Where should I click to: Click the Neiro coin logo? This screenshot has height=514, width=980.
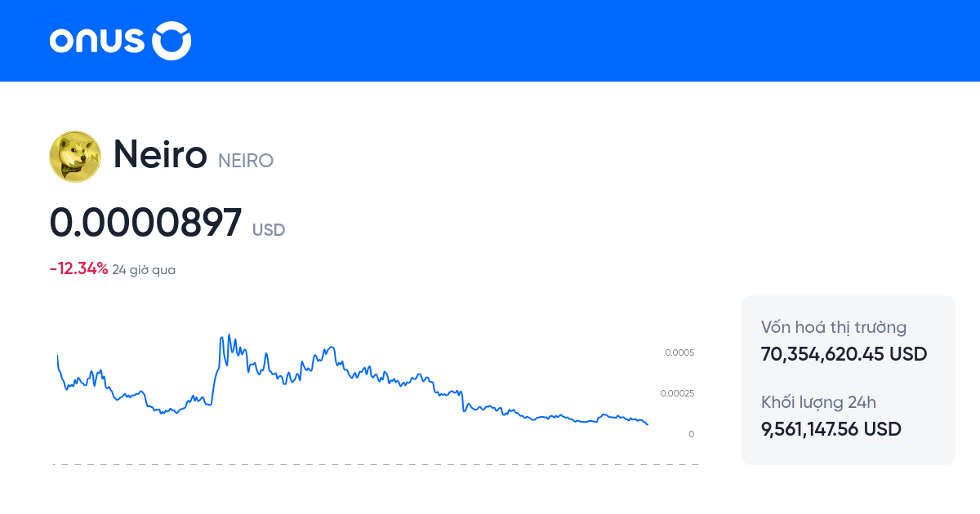[x=74, y=156]
